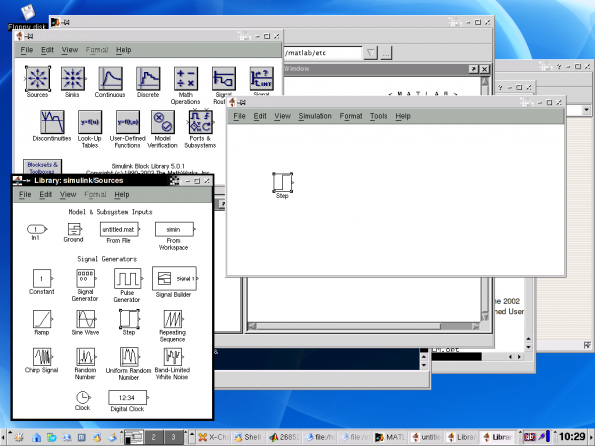This screenshot has height=446, width=595.
Task: Open File menu in model window
Action: click(x=239, y=116)
